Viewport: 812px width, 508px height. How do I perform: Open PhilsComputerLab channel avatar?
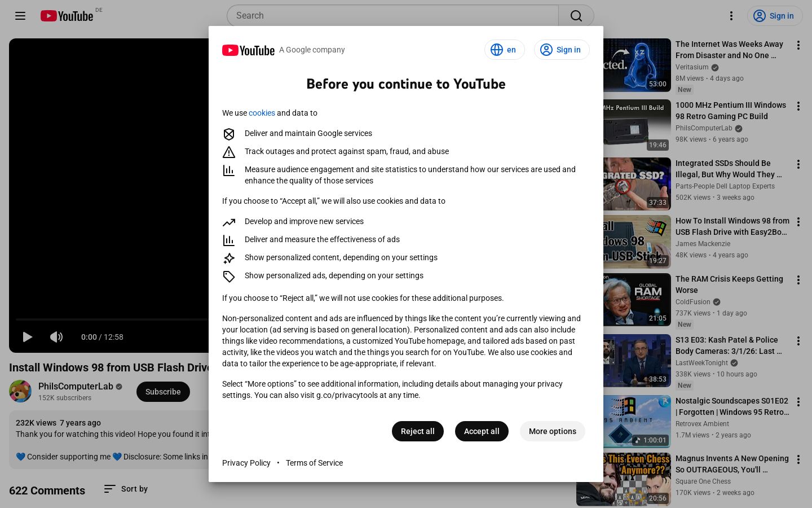pyautogui.click(x=20, y=391)
